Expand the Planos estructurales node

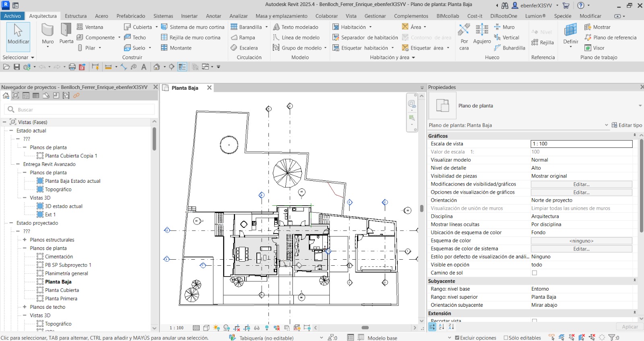coord(25,240)
